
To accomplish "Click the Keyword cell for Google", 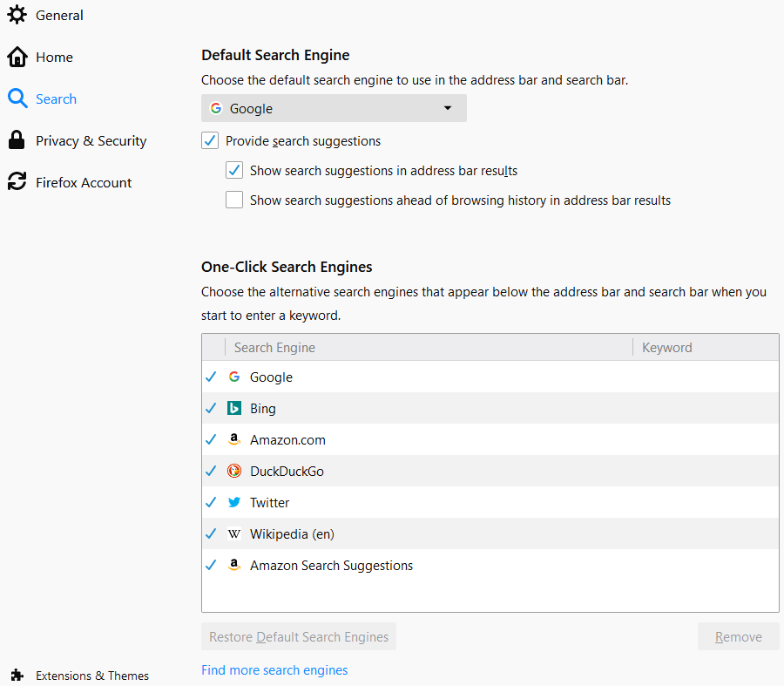I will coord(706,377).
